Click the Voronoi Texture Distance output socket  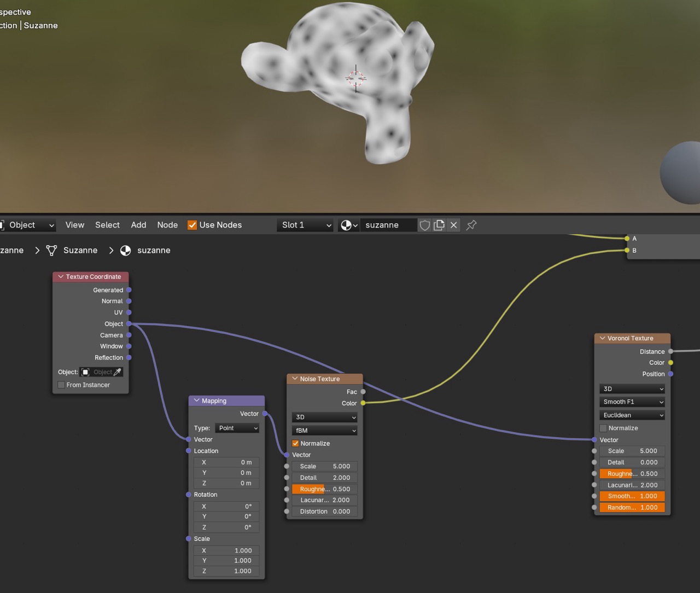coord(670,352)
